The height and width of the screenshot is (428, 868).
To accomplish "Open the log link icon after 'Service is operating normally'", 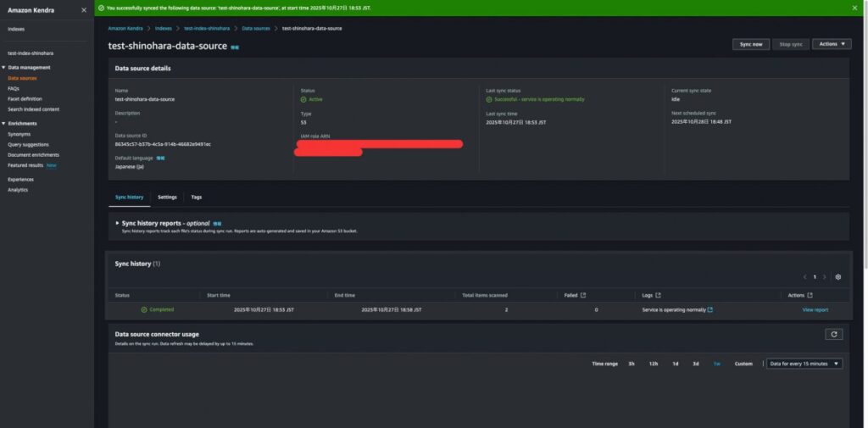I will [709, 310].
